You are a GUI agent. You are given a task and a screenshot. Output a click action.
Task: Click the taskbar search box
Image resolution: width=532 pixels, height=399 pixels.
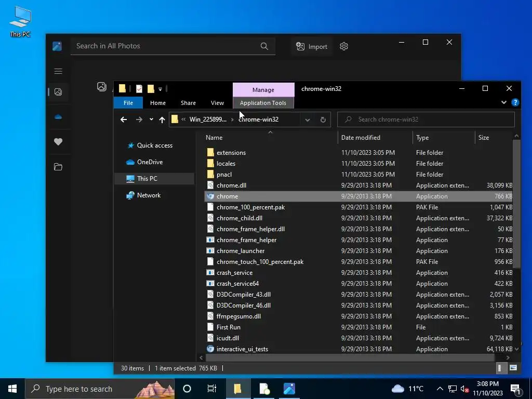coord(100,389)
